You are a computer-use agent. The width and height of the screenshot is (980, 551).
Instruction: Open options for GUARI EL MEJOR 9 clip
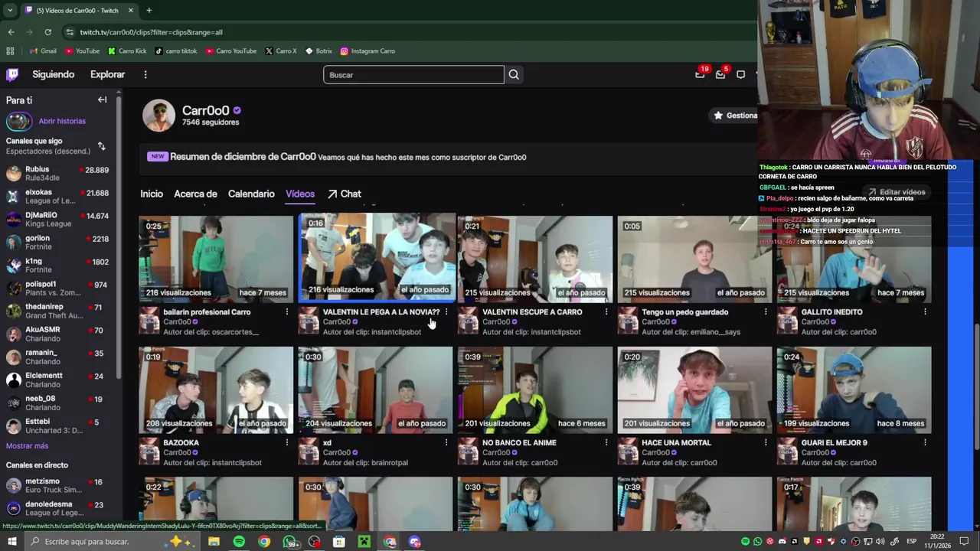[x=925, y=442]
